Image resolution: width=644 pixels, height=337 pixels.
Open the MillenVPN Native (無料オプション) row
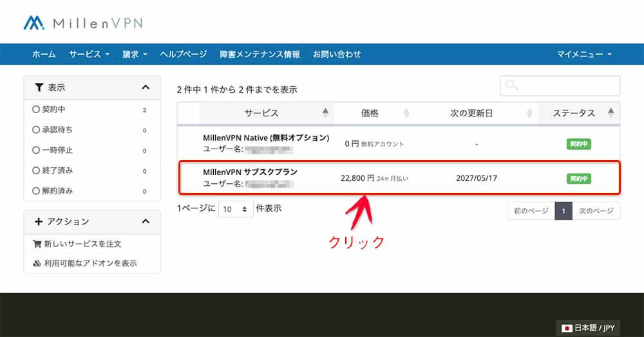[x=399, y=143]
